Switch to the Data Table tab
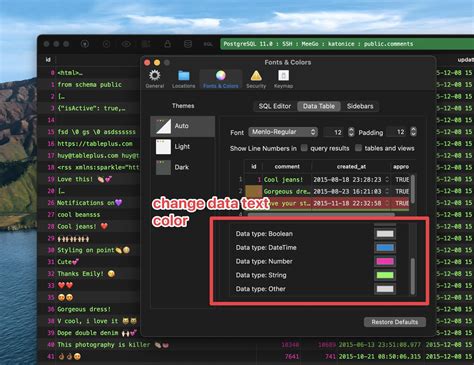The image size is (474, 365). click(319, 106)
